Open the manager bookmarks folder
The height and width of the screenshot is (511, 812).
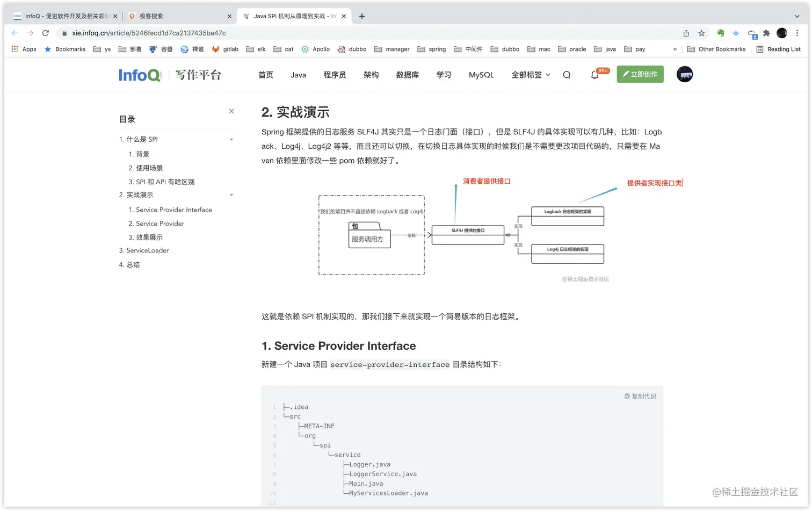click(x=392, y=49)
